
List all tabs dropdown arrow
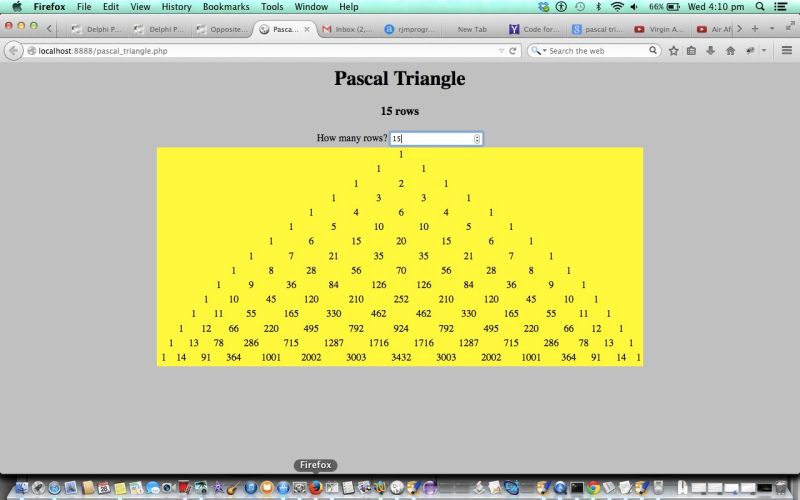click(x=772, y=29)
